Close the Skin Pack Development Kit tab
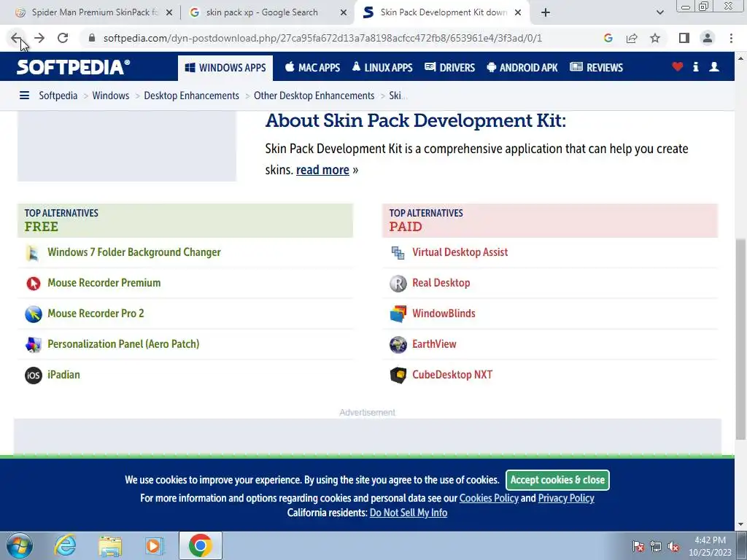This screenshot has height=560, width=747. [x=518, y=13]
